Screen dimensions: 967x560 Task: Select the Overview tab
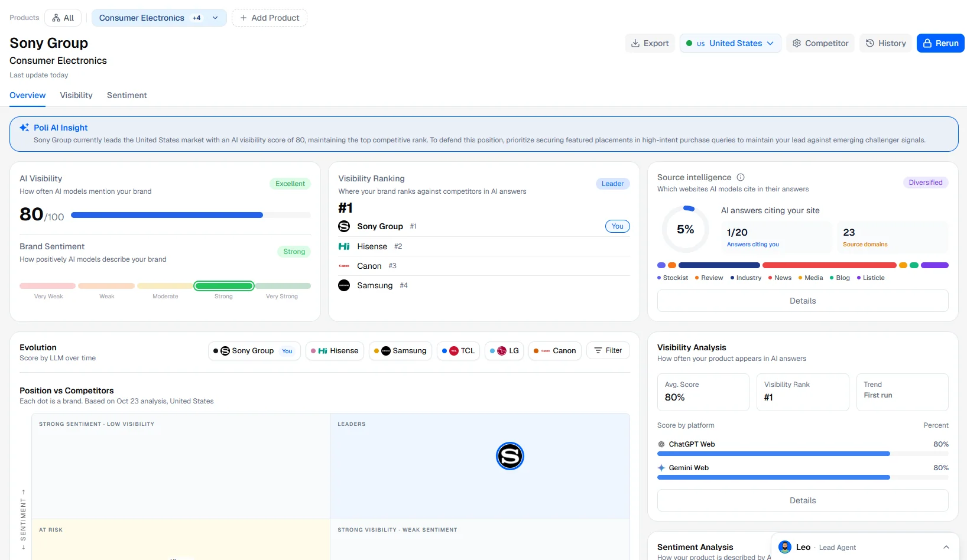(27, 95)
